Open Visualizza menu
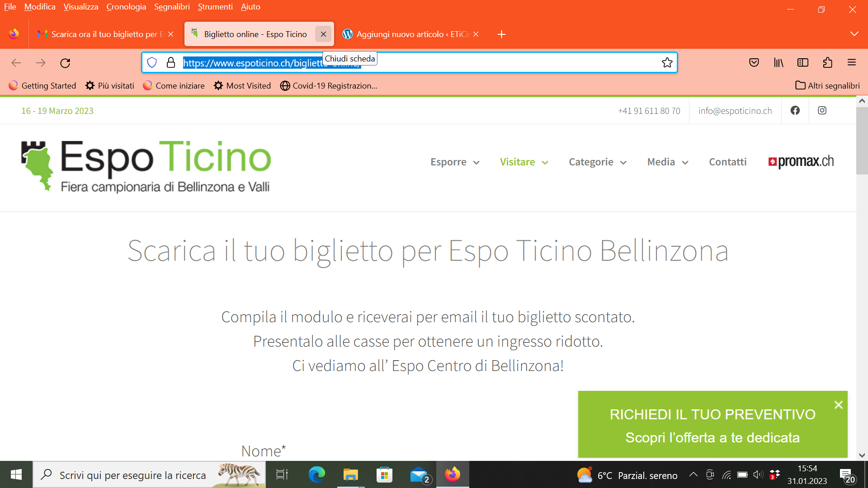 [81, 7]
